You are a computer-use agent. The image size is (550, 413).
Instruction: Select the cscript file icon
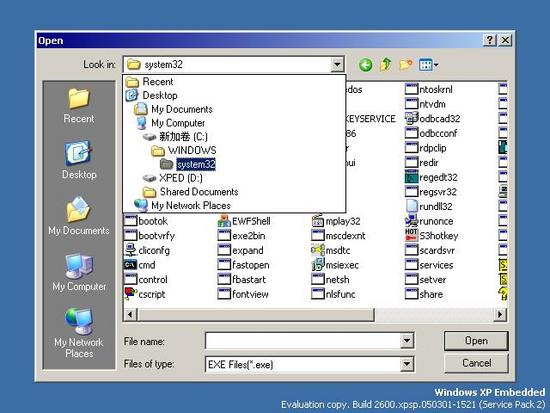[130, 294]
